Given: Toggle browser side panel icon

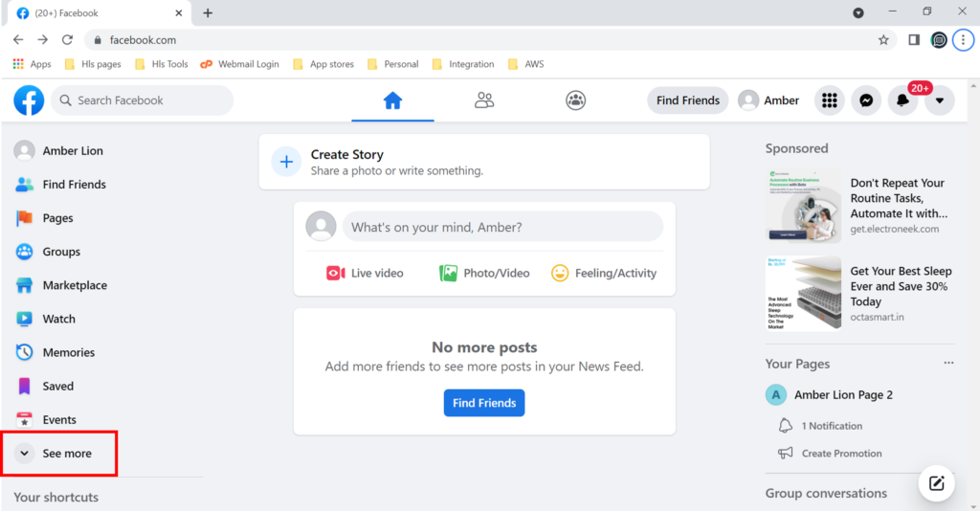Looking at the screenshot, I should click(x=914, y=40).
